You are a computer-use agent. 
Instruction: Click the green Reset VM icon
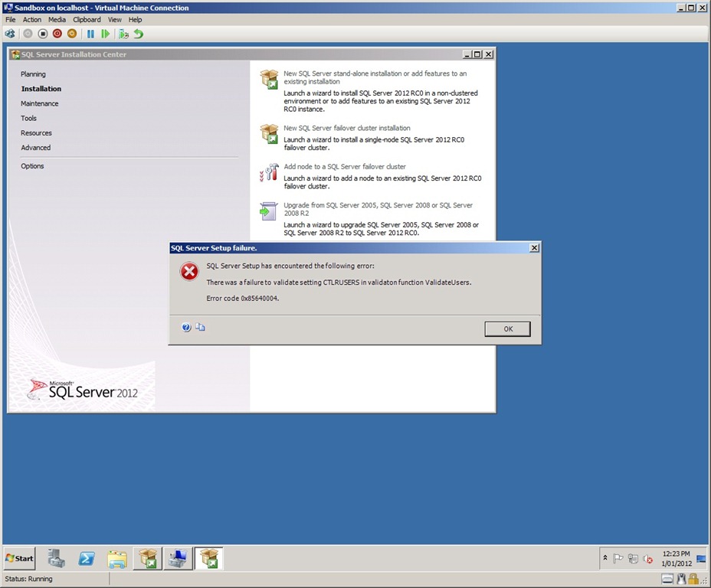105,34
